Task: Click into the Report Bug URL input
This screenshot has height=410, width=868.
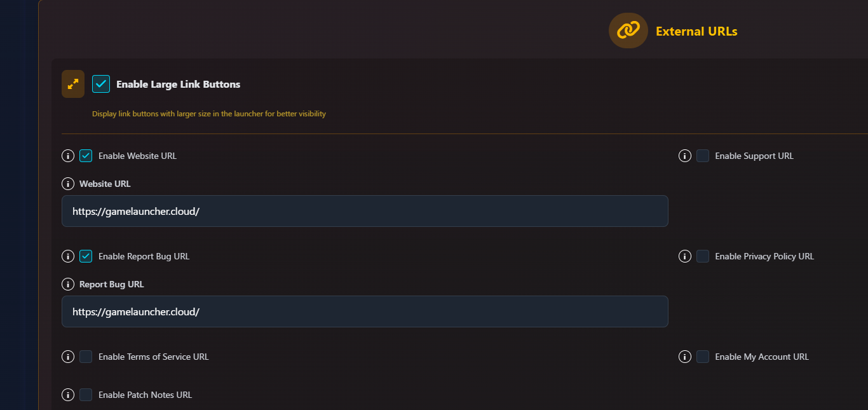Action: [x=365, y=311]
